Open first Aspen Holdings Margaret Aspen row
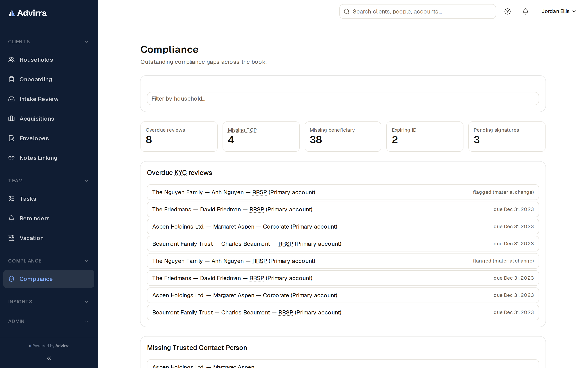This screenshot has width=588, height=368. [343, 227]
